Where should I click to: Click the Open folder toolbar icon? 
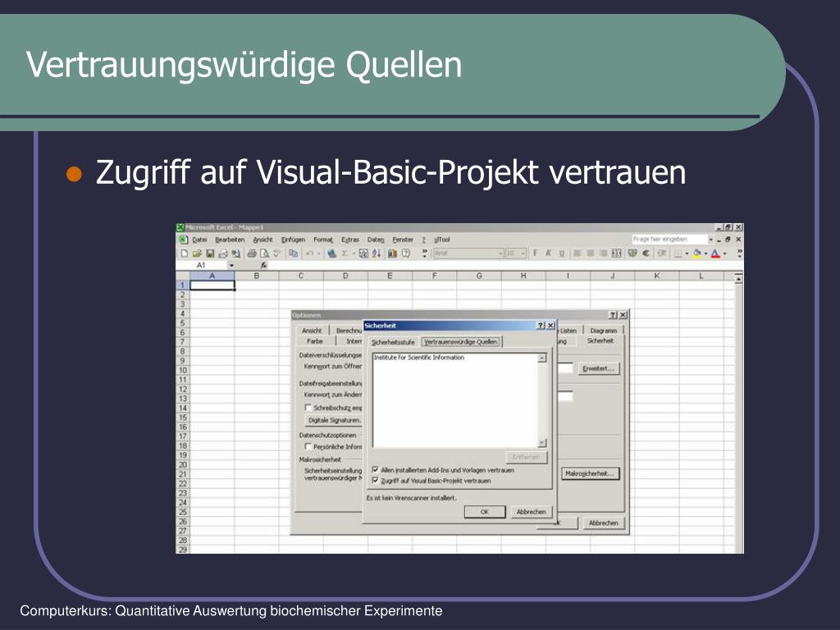[197, 253]
